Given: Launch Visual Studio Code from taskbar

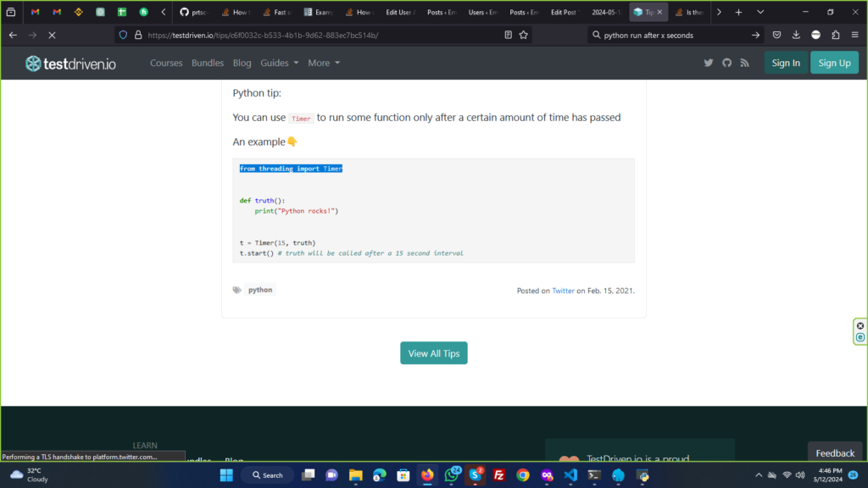Looking at the screenshot, I should point(570,475).
